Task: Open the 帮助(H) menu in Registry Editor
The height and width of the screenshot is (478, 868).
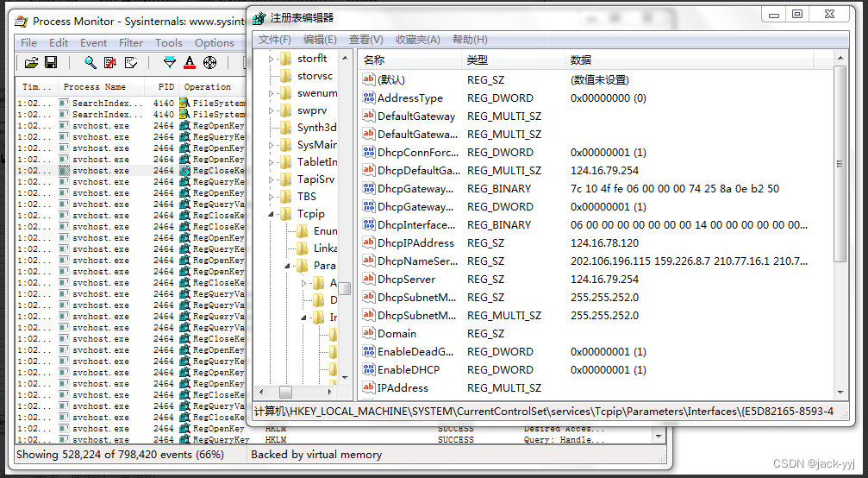Action: tap(470, 40)
